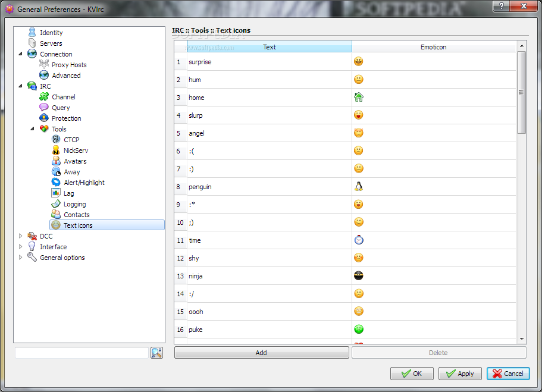This screenshot has height=392, width=542.
Task: Click the search icon beside the filter field
Action: (156, 353)
